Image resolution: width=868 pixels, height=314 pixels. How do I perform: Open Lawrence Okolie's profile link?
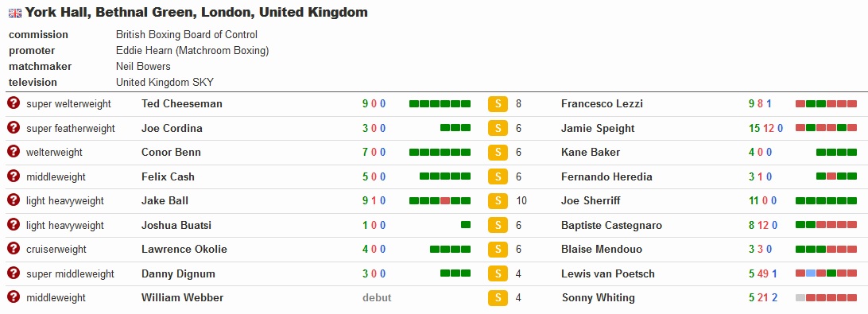tap(184, 249)
